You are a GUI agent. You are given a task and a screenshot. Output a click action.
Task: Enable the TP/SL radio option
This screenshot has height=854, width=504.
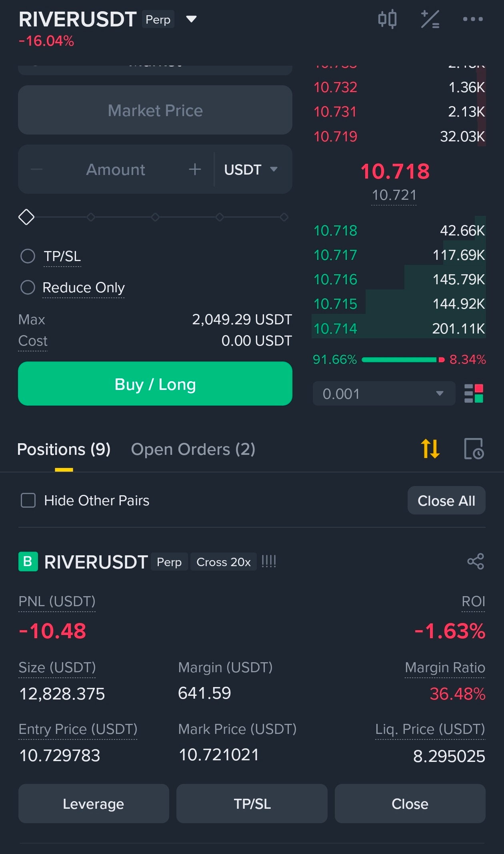(28, 256)
